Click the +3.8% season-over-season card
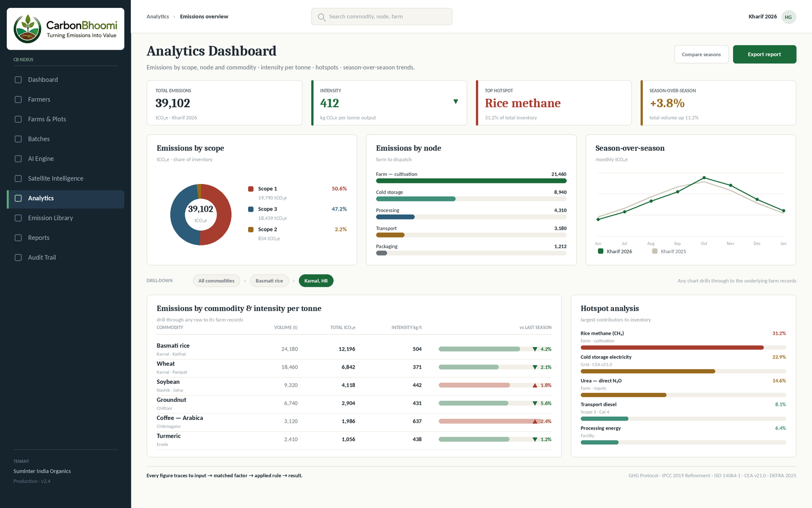Viewport: 812px width, 508px height. pyautogui.click(x=718, y=103)
